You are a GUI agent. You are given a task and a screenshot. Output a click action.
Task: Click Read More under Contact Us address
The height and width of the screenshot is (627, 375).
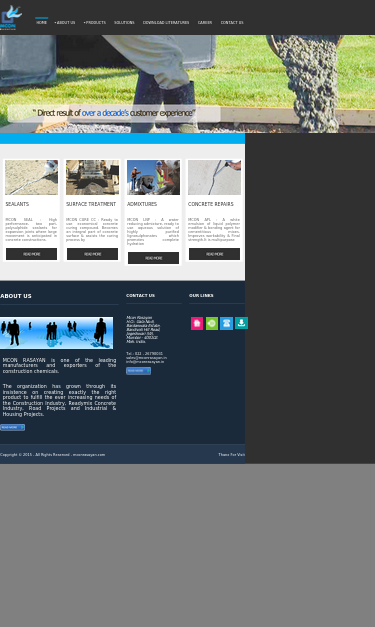138,371
